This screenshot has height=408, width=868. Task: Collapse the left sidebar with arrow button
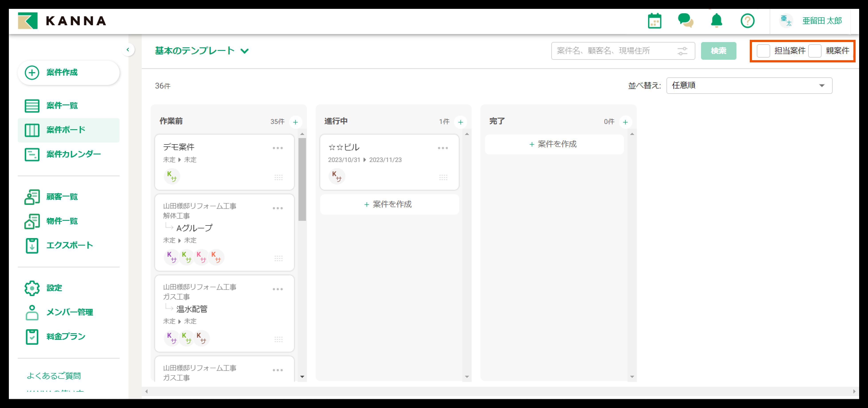pos(128,50)
